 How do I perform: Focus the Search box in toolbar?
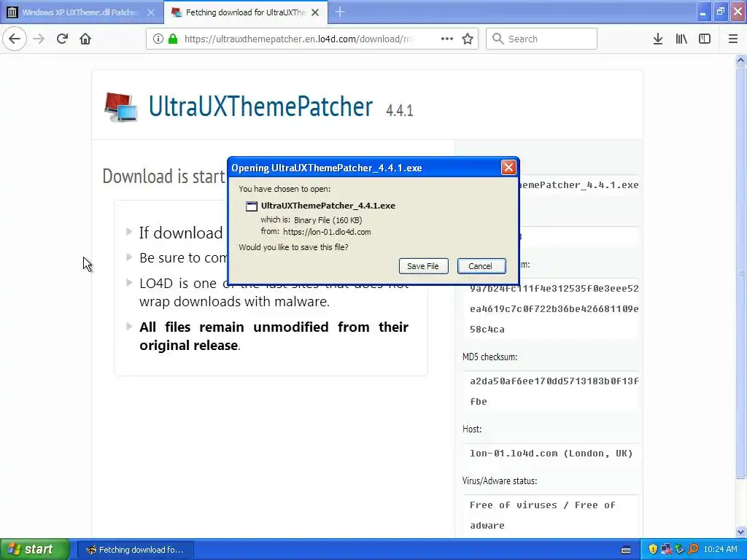[541, 39]
